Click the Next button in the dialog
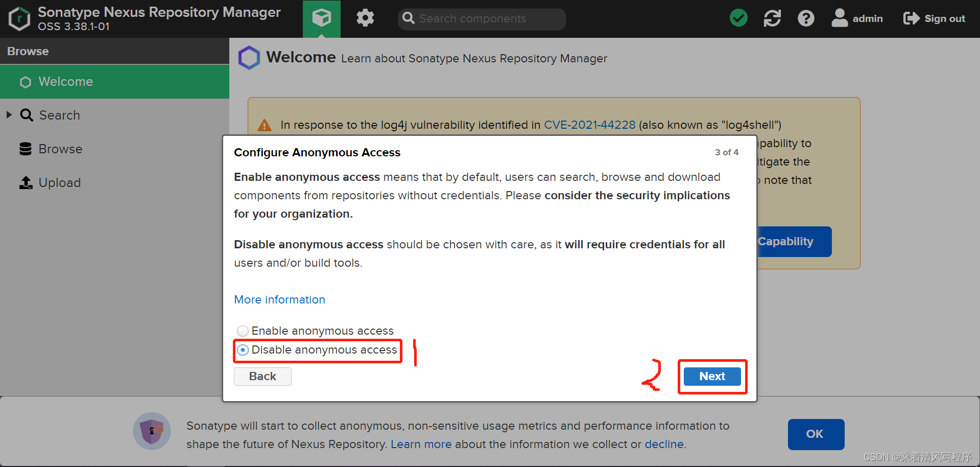The height and width of the screenshot is (467, 980). pos(712,377)
